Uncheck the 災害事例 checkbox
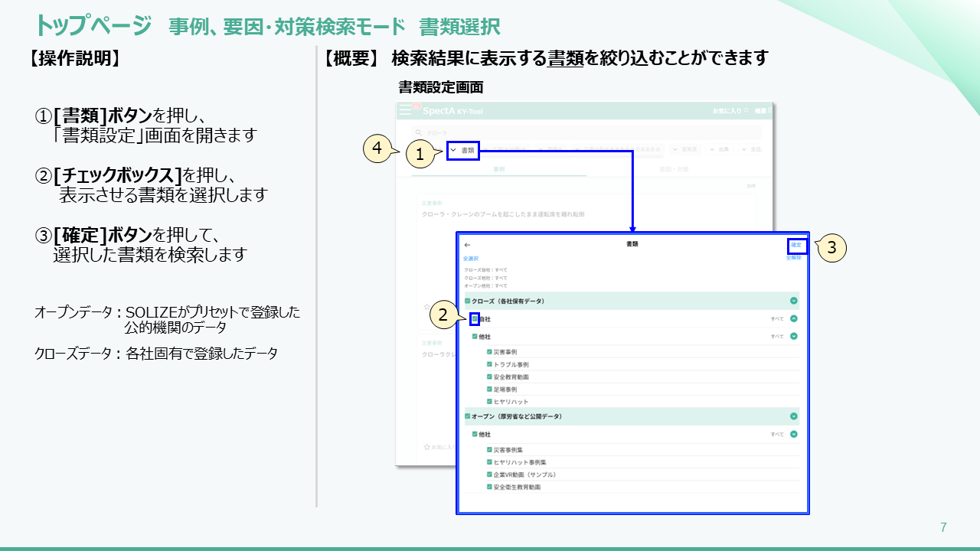This screenshot has width=980, height=551. click(489, 352)
